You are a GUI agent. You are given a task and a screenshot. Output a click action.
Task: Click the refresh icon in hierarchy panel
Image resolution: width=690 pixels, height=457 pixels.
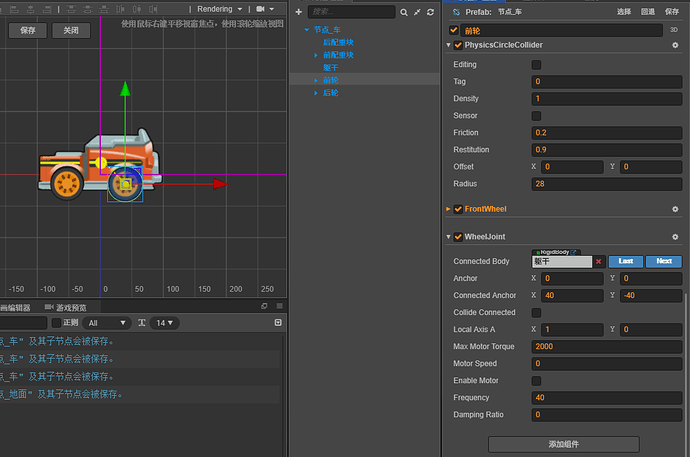[x=430, y=12]
